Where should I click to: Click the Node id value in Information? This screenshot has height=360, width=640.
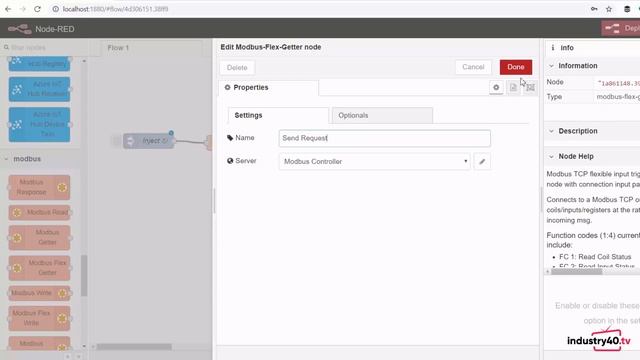618,83
